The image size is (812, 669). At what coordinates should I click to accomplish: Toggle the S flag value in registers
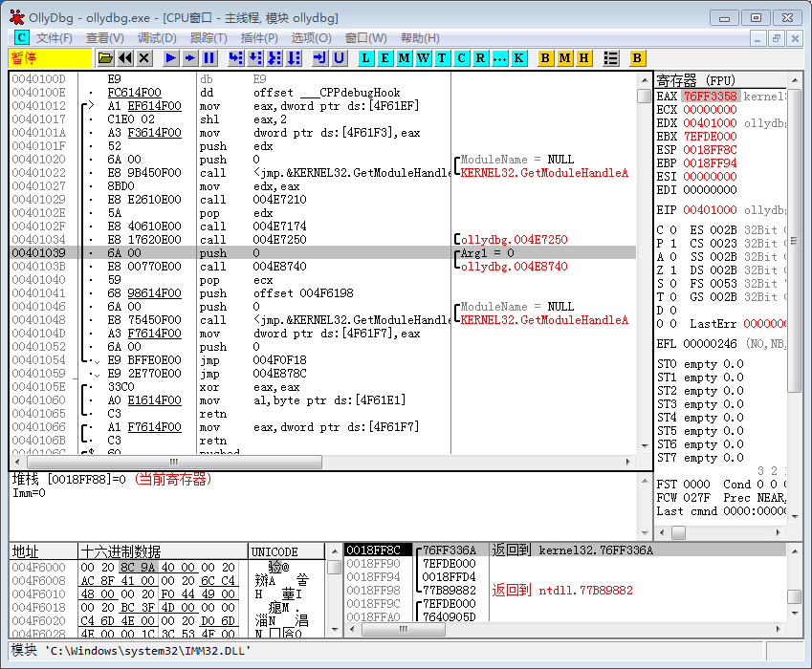point(673,284)
